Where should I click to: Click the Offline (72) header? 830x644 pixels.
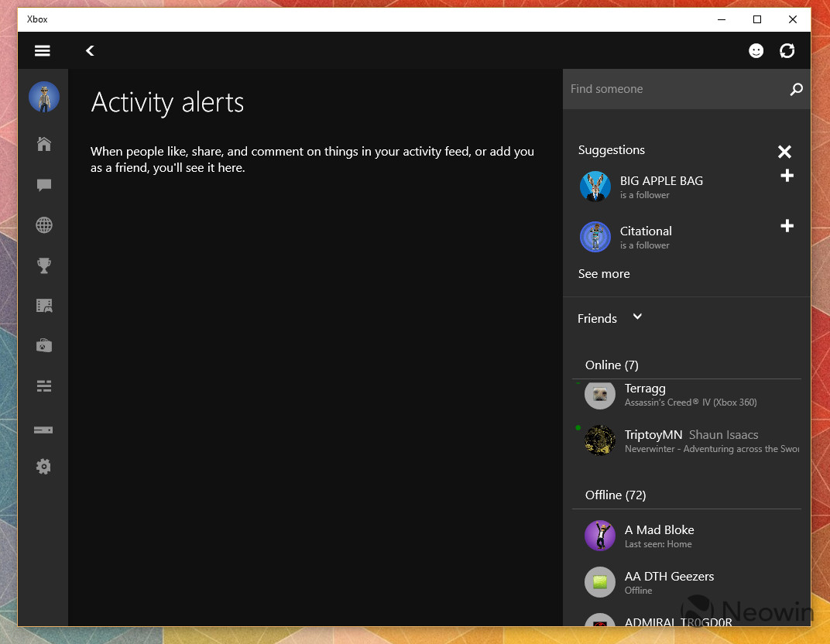click(615, 495)
